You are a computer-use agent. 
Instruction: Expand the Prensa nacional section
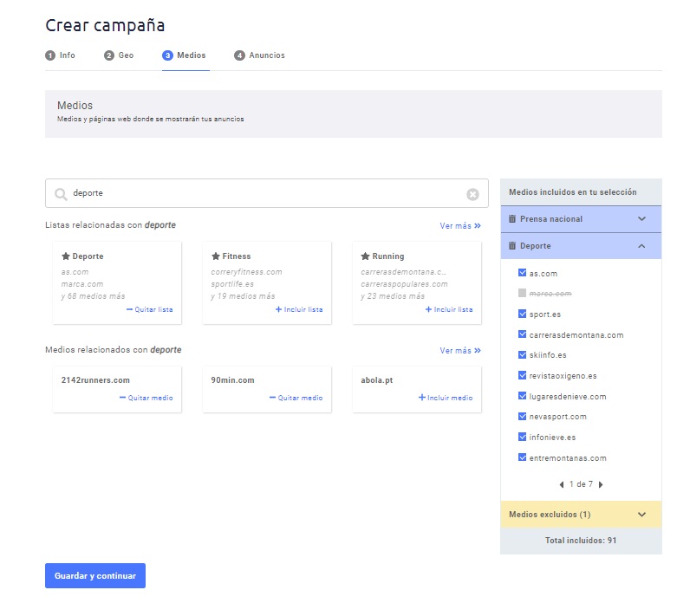pyautogui.click(x=641, y=219)
